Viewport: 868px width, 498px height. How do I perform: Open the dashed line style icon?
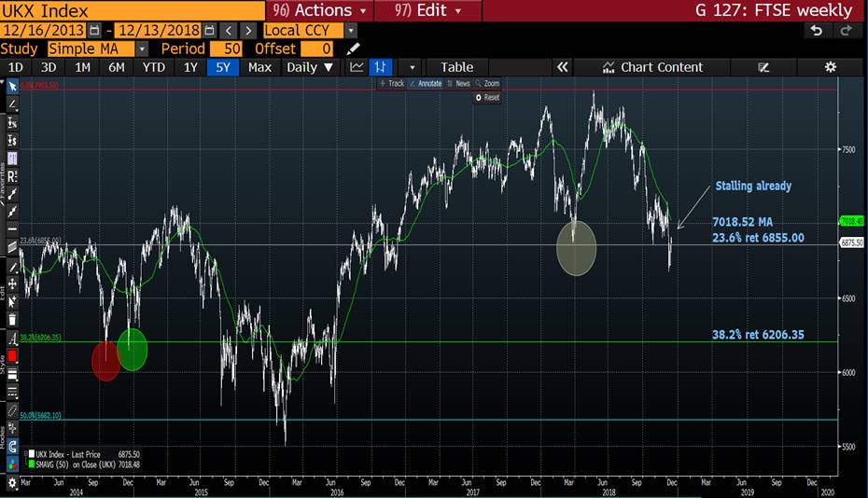[12, 393]
